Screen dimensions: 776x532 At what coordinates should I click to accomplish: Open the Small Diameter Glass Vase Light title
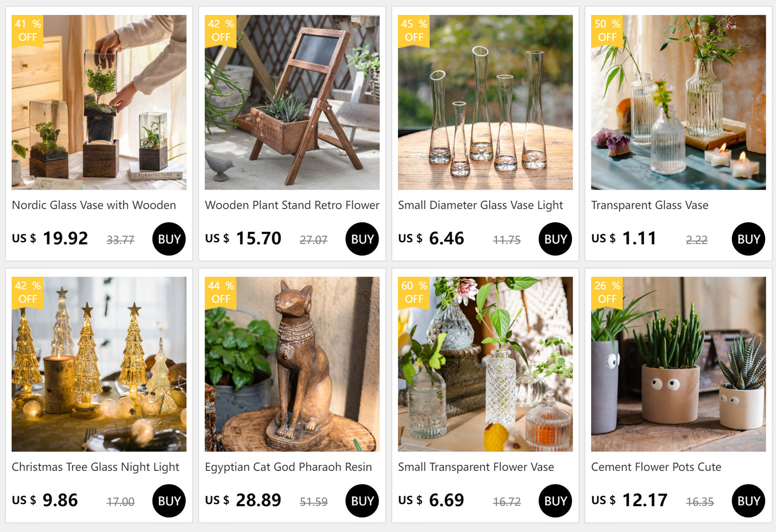(480, 205)
